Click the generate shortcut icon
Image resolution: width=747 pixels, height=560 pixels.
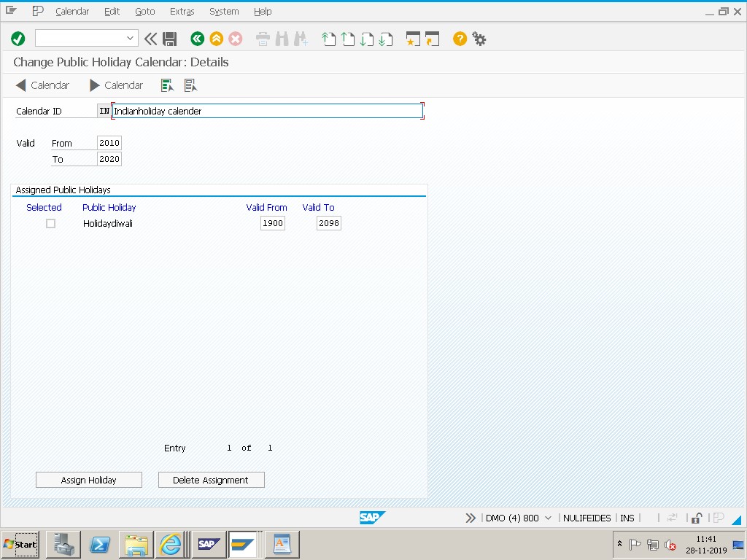[x=432, y=39]
